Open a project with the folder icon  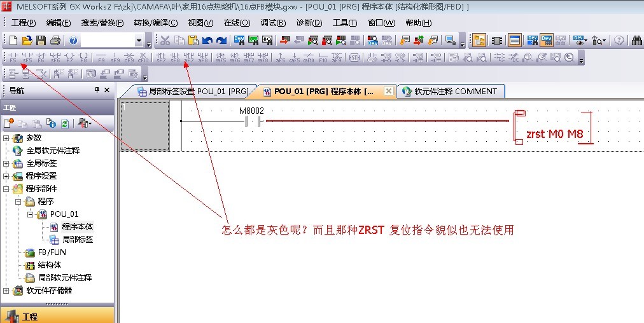[27, 41]
